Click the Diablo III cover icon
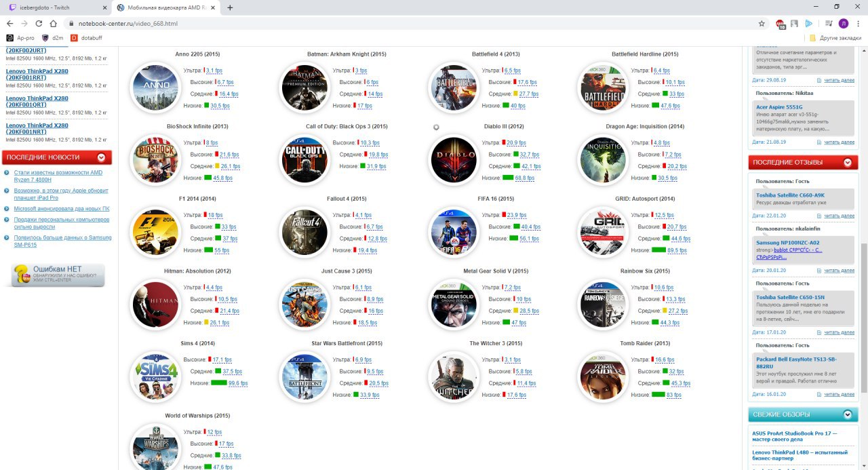Viewport: 868px width, 470px height. pos(454,159)
